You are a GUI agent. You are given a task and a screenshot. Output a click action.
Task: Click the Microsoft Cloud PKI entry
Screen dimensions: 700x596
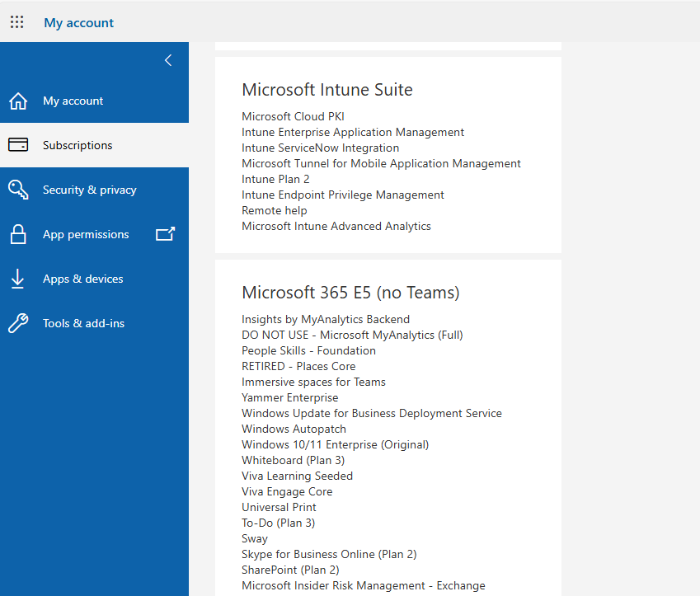coord(293,116)
